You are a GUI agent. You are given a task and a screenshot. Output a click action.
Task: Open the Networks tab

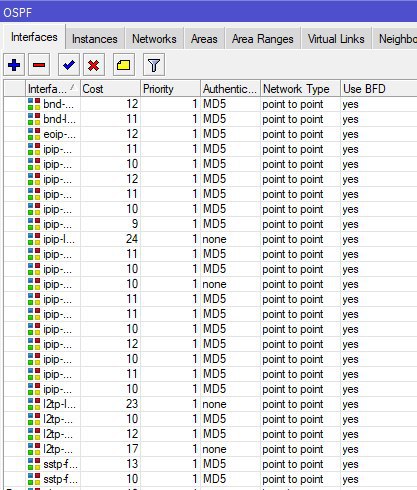[x=154, y=39]
